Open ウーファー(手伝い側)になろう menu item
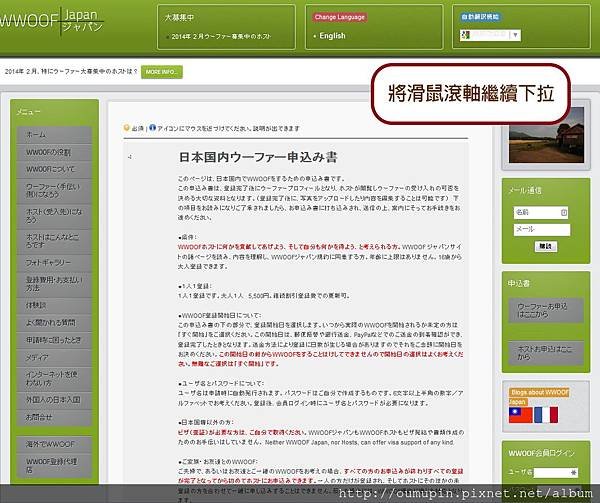Viewport: 600px width, 503px height. pos(54,190)
